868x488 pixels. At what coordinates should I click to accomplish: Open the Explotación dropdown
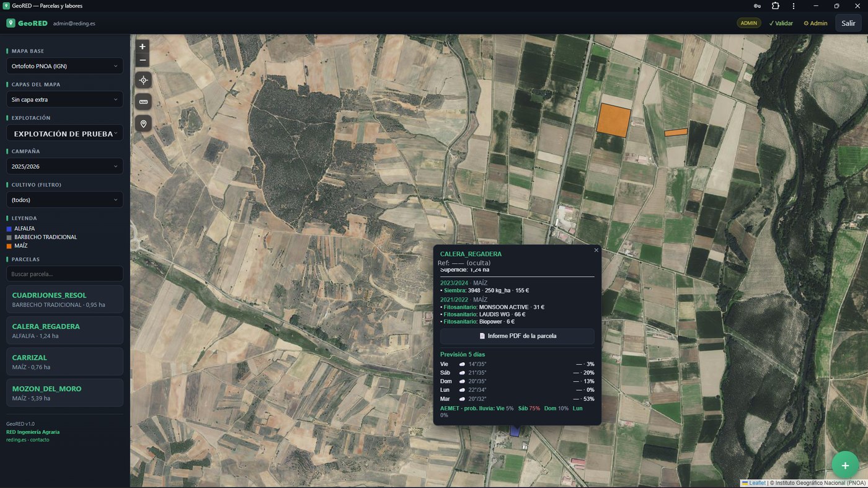tap(64, 133)
